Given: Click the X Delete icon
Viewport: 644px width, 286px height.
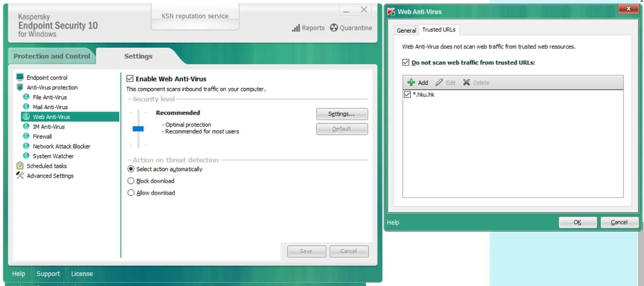Looking at the screenshot, I should pos(466,82).
